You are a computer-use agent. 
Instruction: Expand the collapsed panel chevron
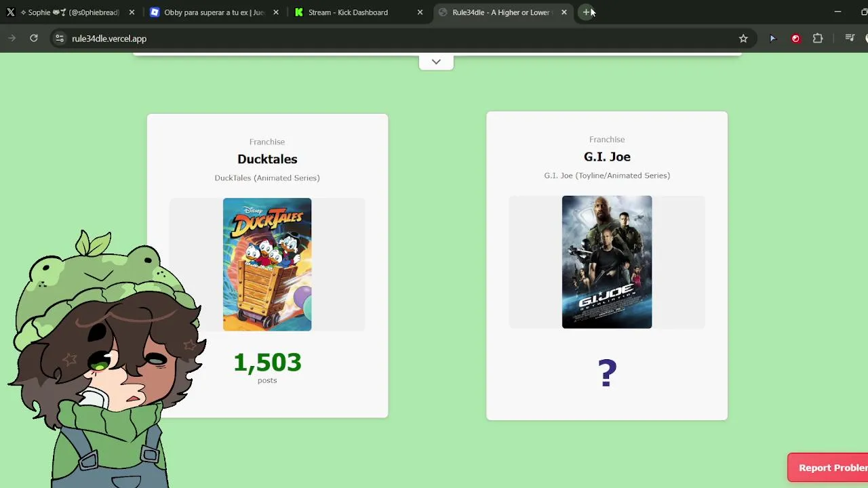[x=436, y=62]
